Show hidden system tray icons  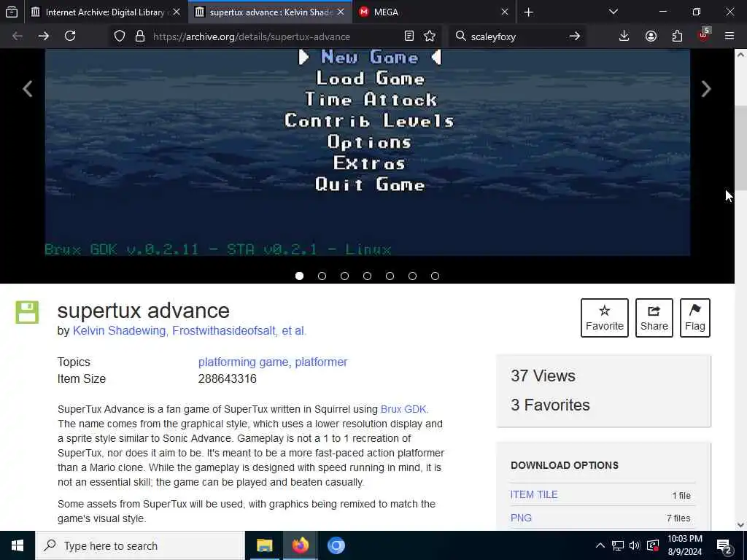pyautogui.click(x=600, y=545)
